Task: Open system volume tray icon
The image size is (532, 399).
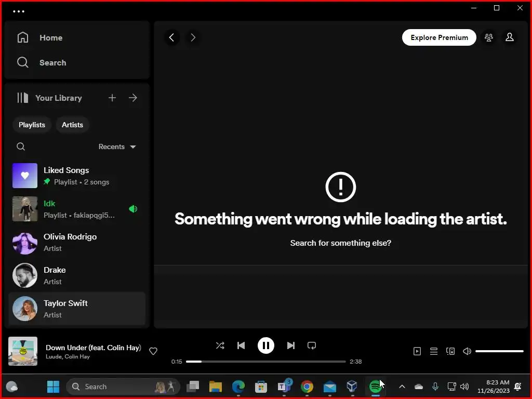Action: [464, 387]
